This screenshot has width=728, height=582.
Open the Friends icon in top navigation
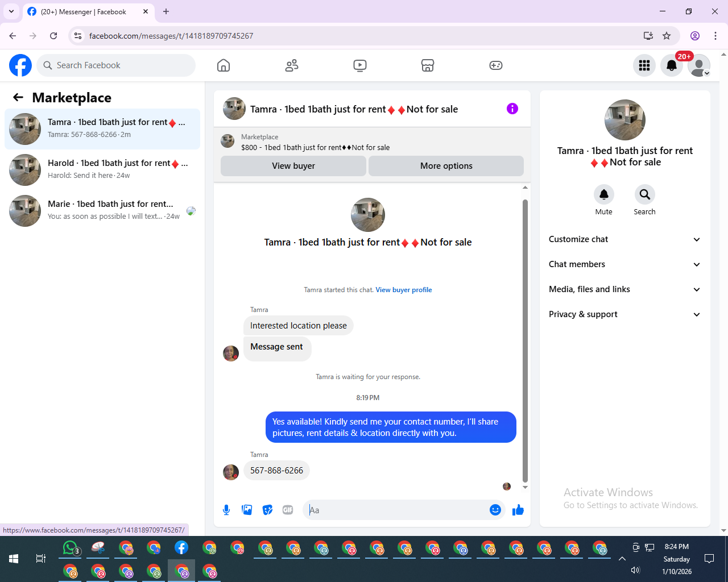click(x=292, y=65)
